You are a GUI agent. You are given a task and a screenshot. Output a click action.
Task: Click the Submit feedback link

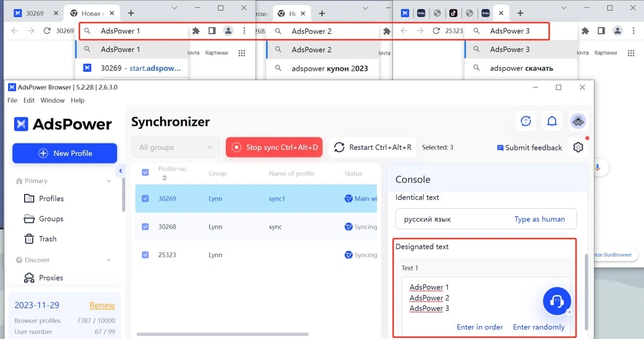529,147
